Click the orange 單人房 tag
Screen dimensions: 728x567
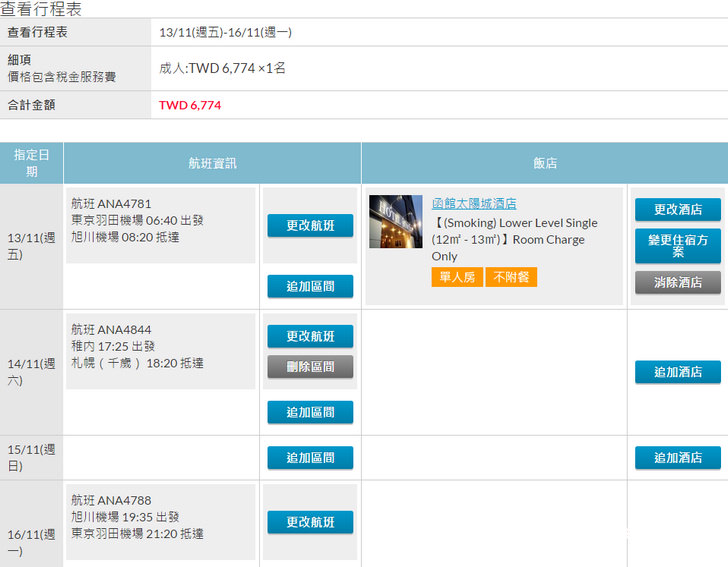coord(457,277)
